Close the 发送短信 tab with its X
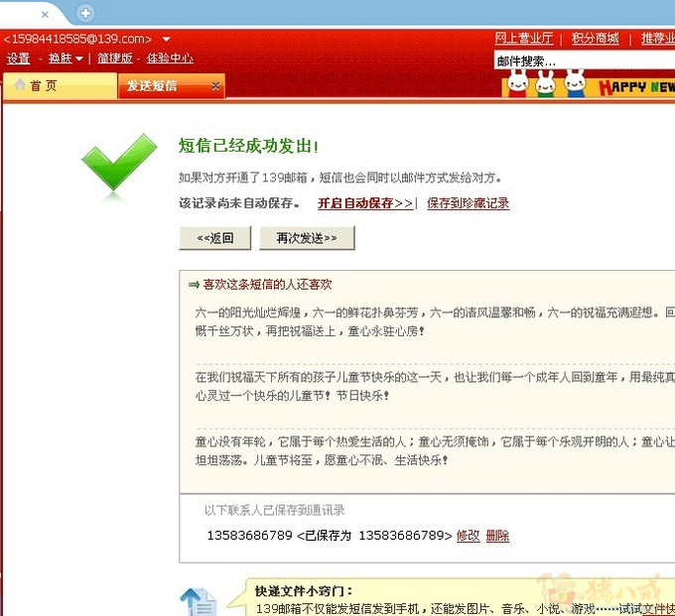The height and width of the screenshot is (616, 675). click(215, 86)
